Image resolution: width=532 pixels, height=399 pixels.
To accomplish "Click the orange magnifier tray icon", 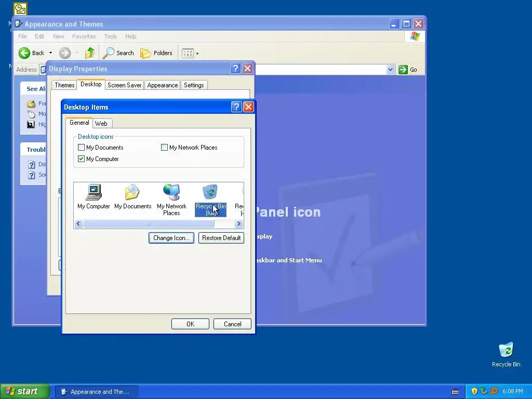I will tap(494, 391).
